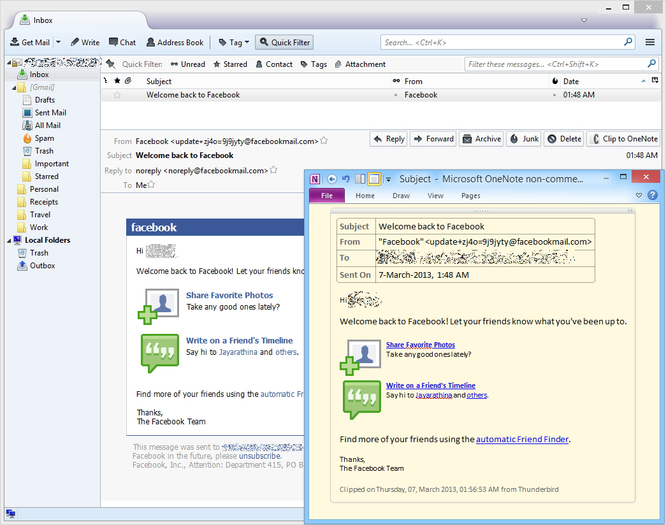
Task: Star the Welcome back to Facebook message
Action: [117, 95]
